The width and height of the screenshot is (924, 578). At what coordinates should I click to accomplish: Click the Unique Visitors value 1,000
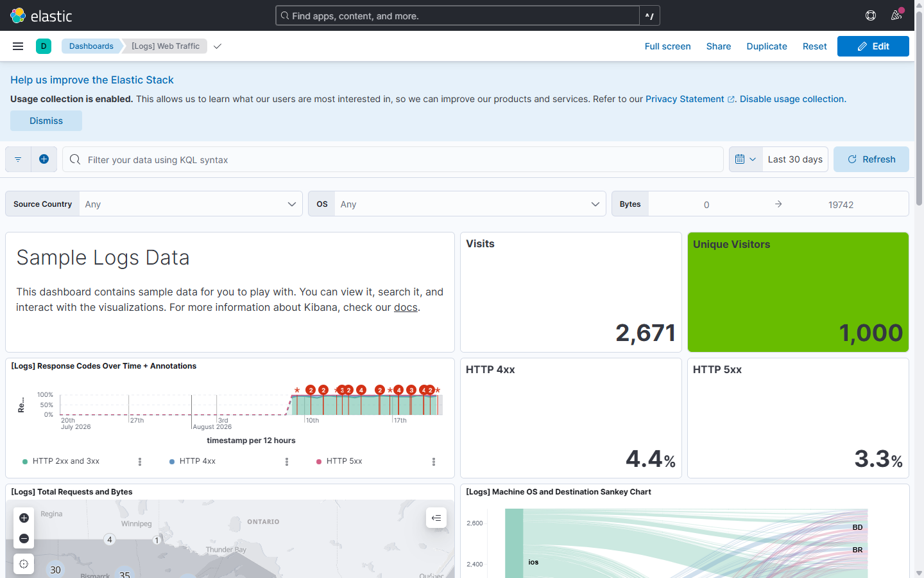[871, 333]
